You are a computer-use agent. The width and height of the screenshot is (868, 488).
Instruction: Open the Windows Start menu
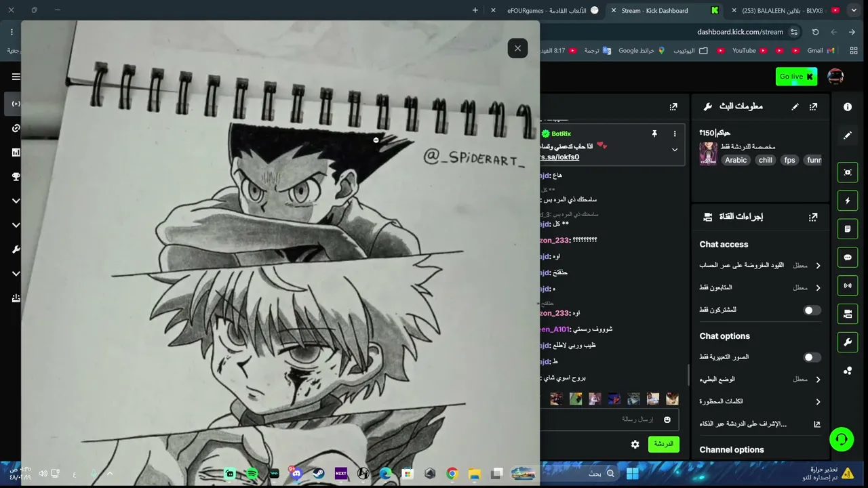click(x=633, y=473)
